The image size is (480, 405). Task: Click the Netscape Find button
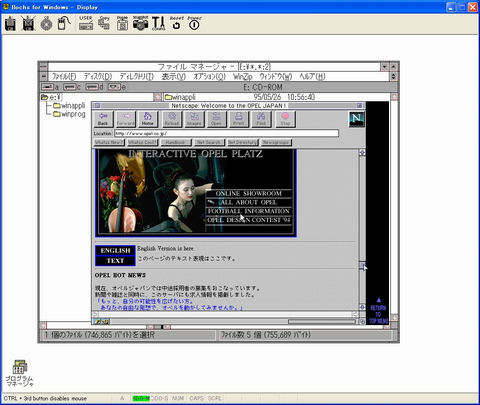pos(261,119)
